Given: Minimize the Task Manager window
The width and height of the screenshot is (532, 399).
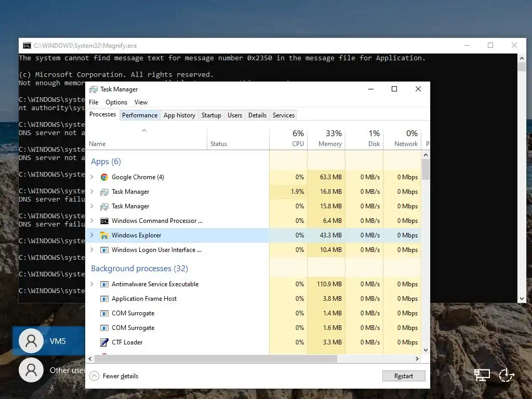Looking at the screenshot, I should [371, 89].
